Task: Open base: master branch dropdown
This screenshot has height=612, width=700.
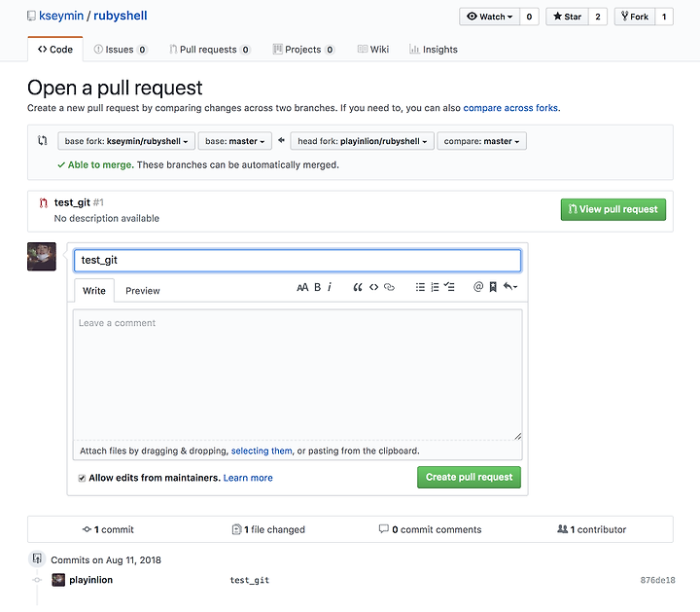Action: click(235, 141)
